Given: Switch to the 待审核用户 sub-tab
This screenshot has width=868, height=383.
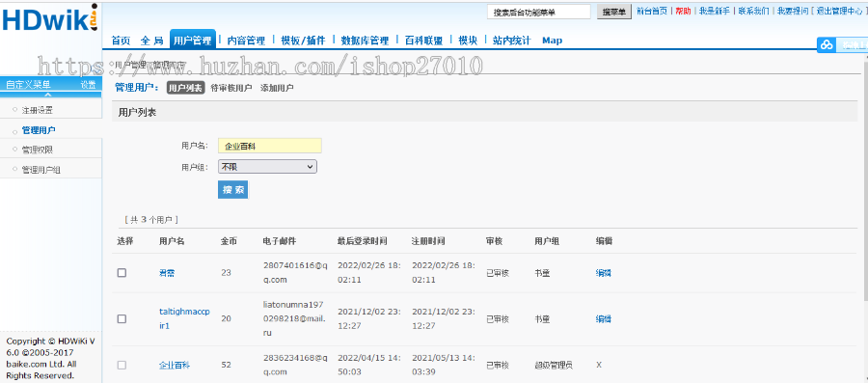Looking at the screenshot, I should click(x=231, y=88).
